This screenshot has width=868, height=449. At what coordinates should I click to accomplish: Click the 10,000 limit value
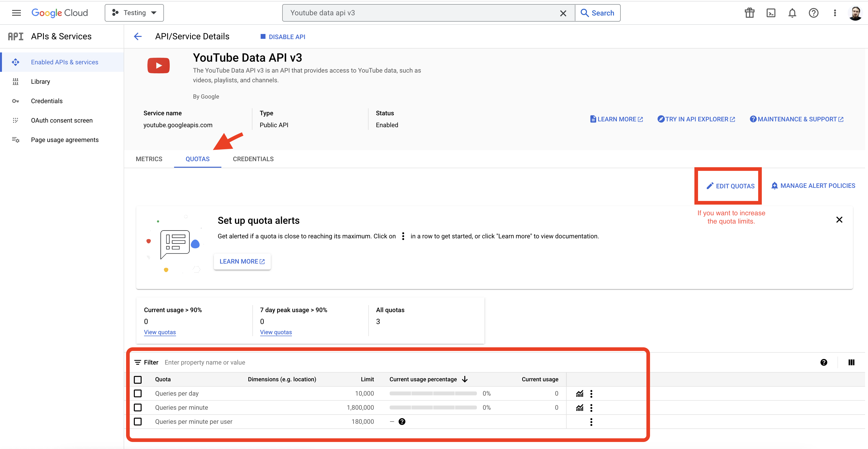[x=364, y=393]
